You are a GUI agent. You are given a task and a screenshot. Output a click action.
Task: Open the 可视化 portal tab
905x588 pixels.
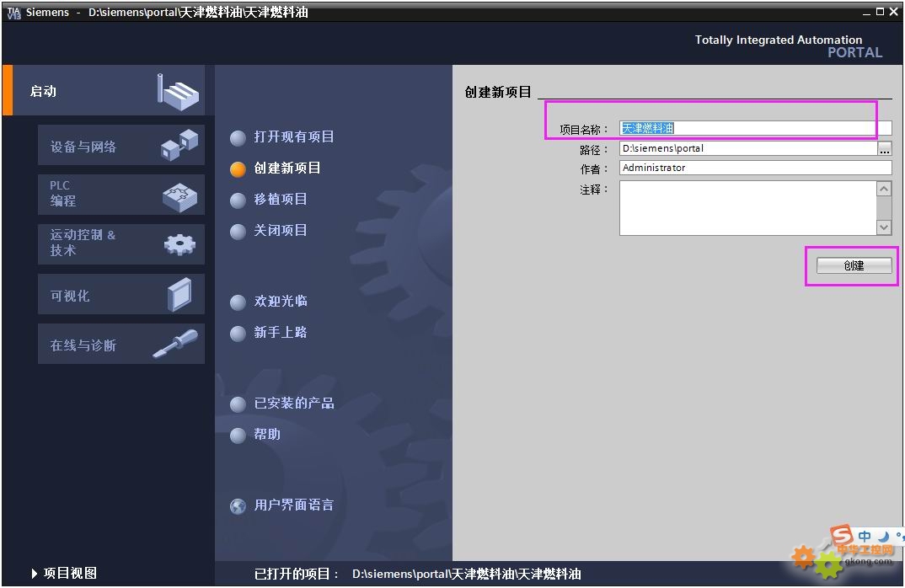click(121, 294)
